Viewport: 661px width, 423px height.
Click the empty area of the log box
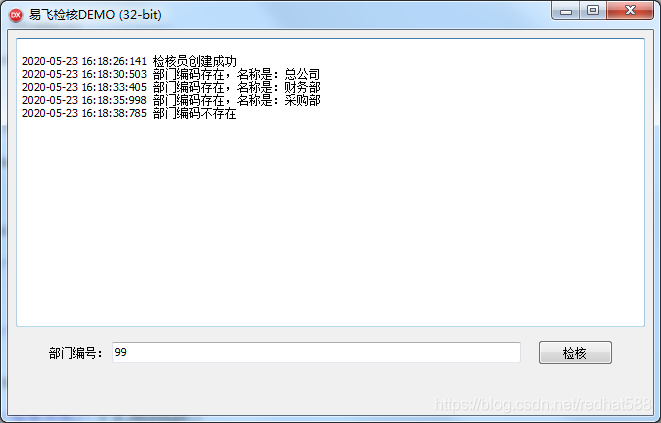click(x=330, y=219)
